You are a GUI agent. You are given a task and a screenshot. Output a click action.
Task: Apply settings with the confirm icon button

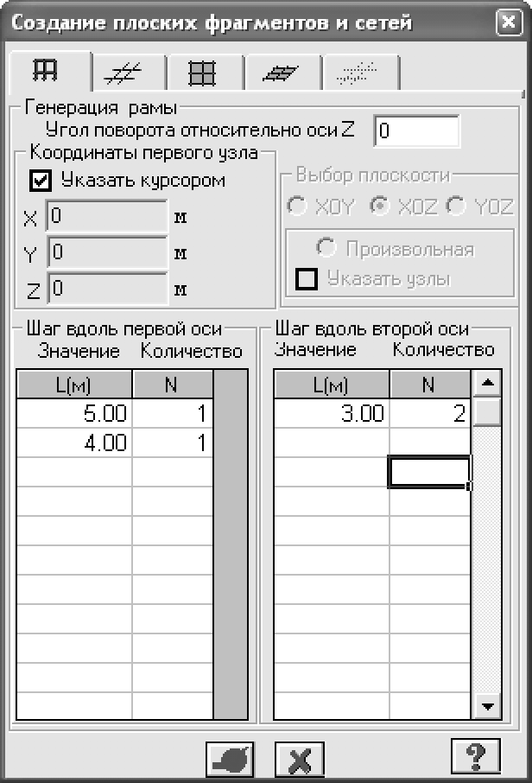click(231, 760)
